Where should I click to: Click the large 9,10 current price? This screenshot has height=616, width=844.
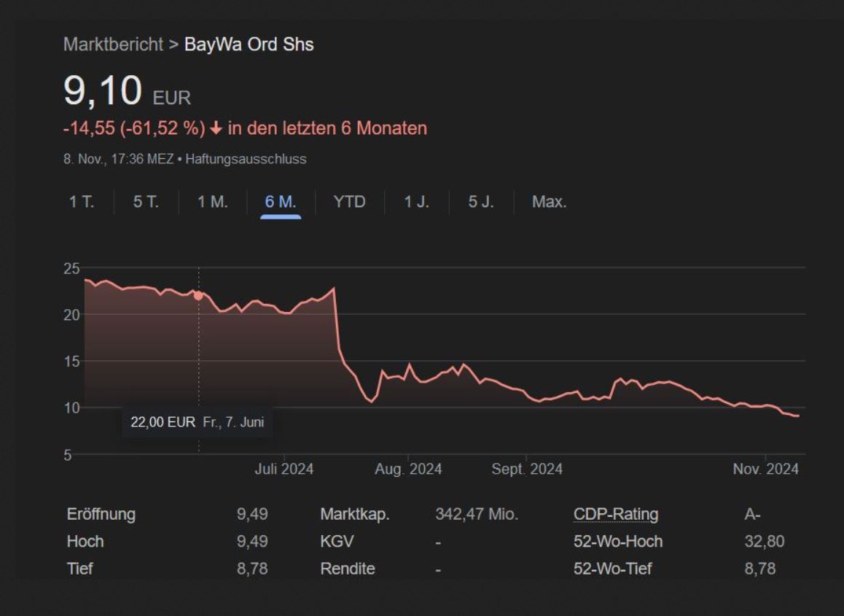tap(102, 91)
